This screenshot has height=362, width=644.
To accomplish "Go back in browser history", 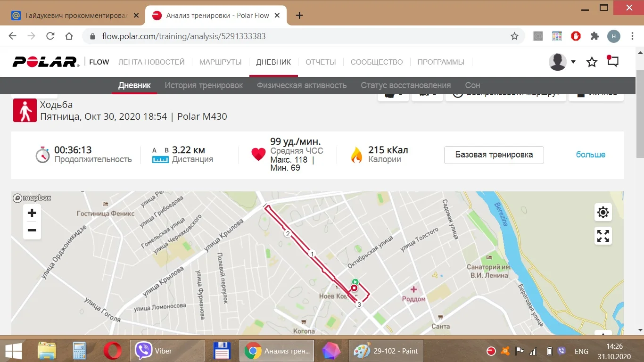I will 13,36.
